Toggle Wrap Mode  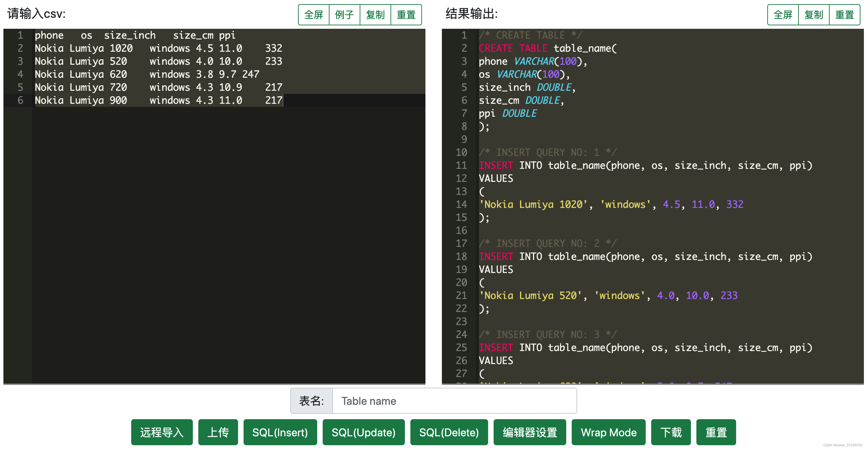608,432
